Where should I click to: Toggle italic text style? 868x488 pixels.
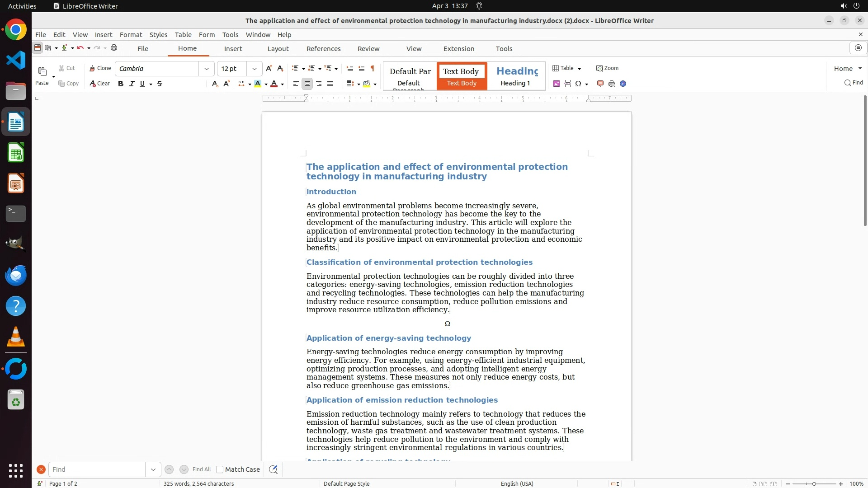click(x=132, y=84)
